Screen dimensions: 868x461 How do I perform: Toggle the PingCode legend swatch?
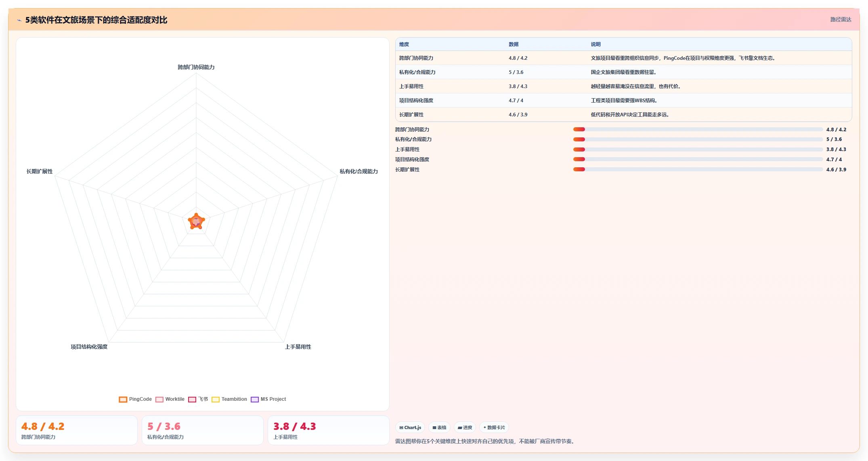[x=123, y=399]
